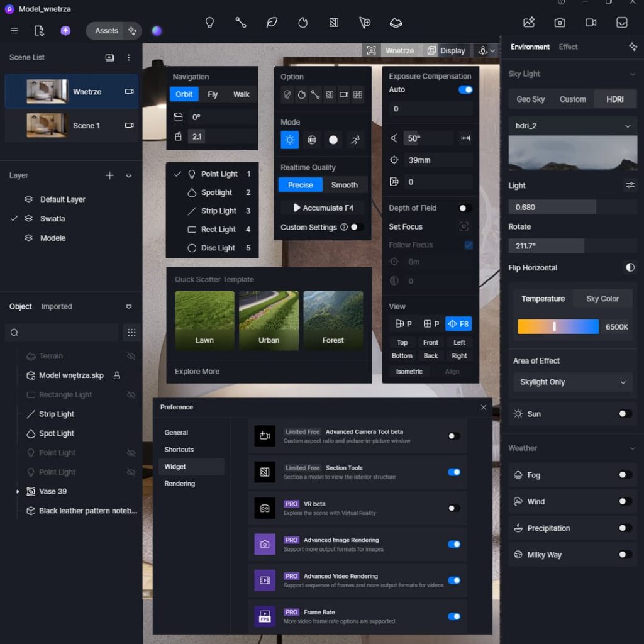Turn on the VR beta widget

[453, 508]
